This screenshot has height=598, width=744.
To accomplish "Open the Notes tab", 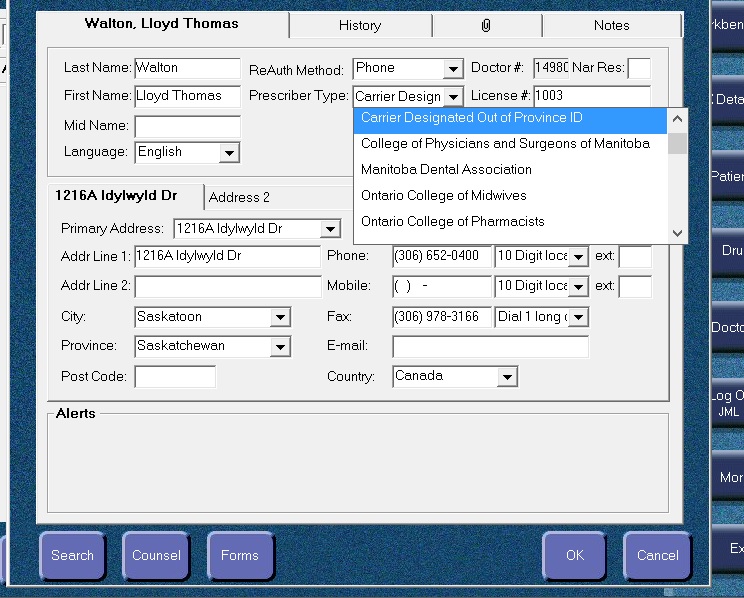I will (x=611, y=25).
